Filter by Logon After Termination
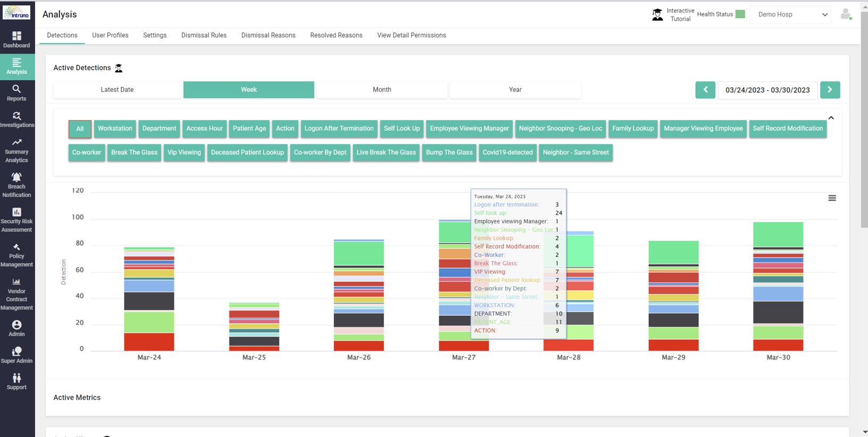868x437 pixels. (x=339, y=129)
